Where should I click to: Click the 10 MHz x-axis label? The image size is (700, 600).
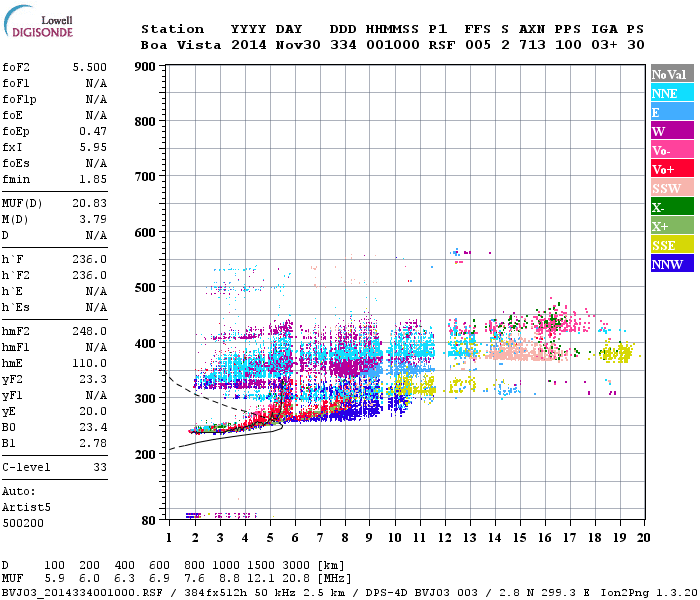395,538
